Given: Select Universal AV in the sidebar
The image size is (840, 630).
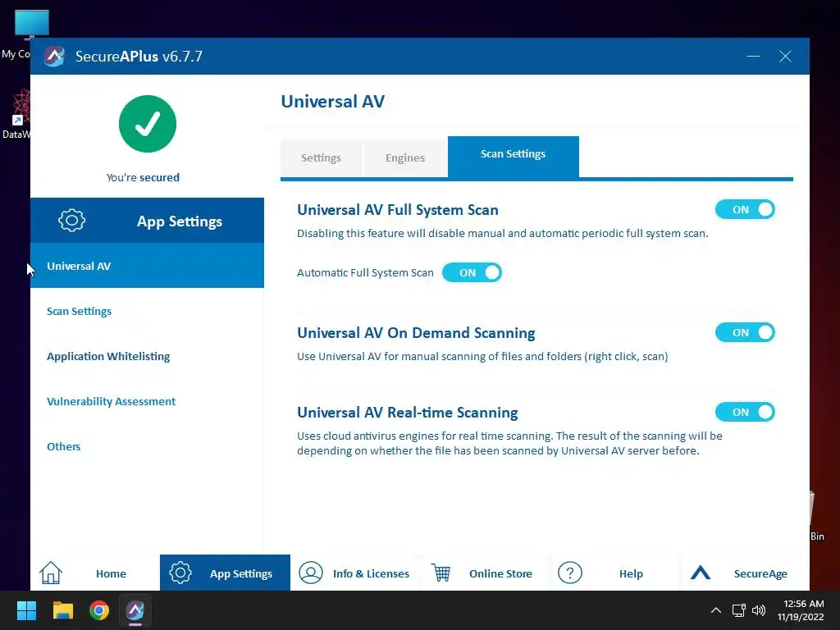Looking at the screenshot, I should click(148, 266).
